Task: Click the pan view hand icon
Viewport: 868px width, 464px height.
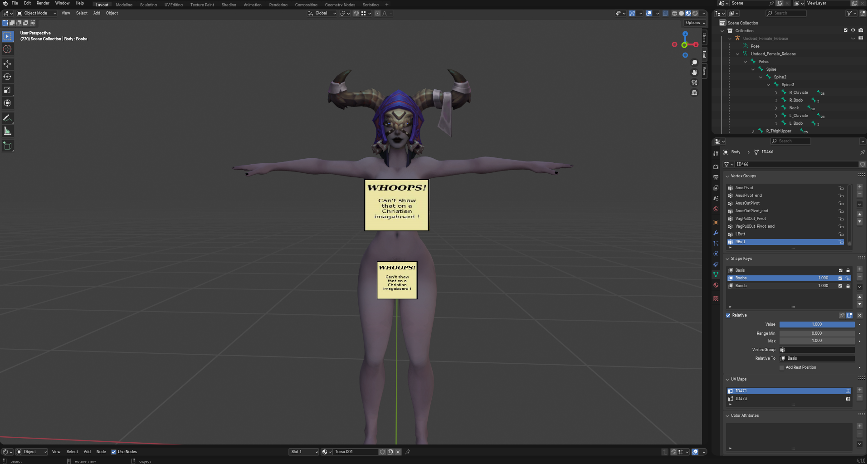Action: [x=694, y=73]
